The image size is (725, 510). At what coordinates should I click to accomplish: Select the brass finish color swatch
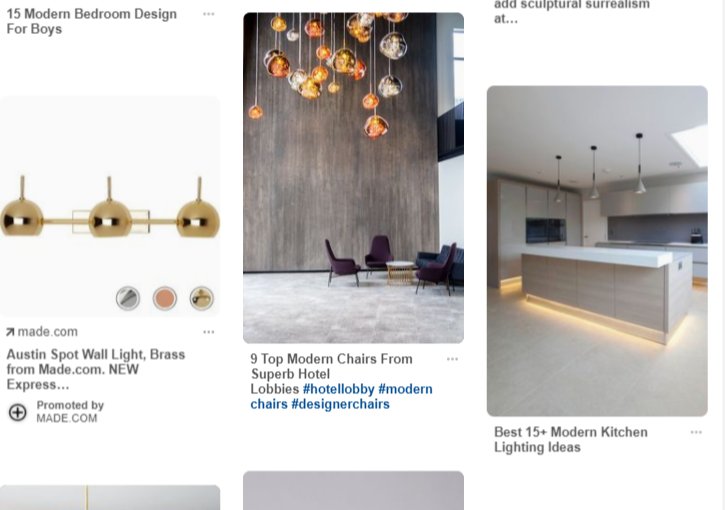point(202,298)
